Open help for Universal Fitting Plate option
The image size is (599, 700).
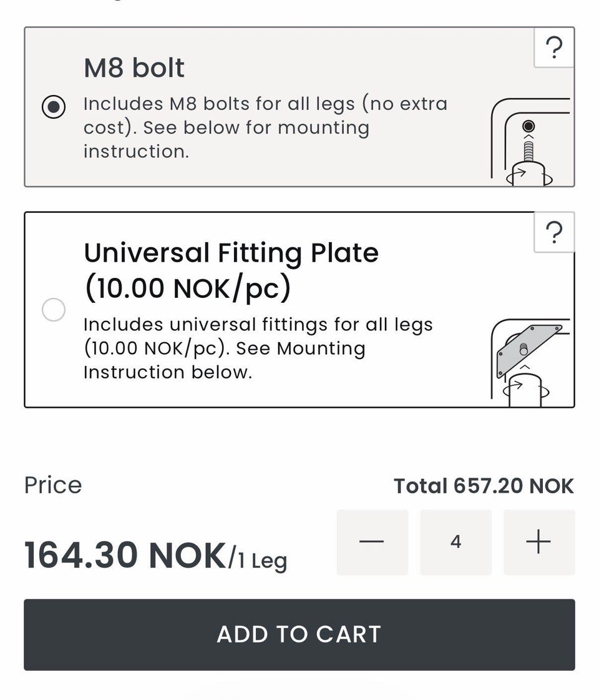(554, 232)
